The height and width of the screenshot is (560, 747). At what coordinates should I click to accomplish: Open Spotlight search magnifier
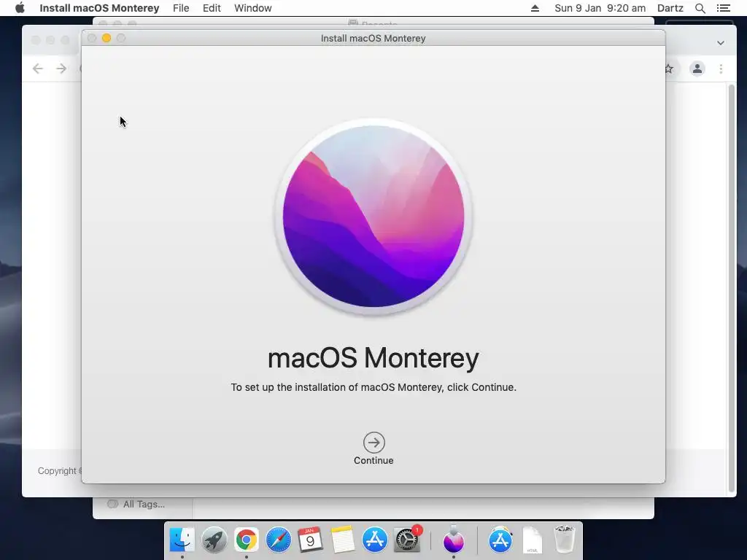click(x=700, y=8)
